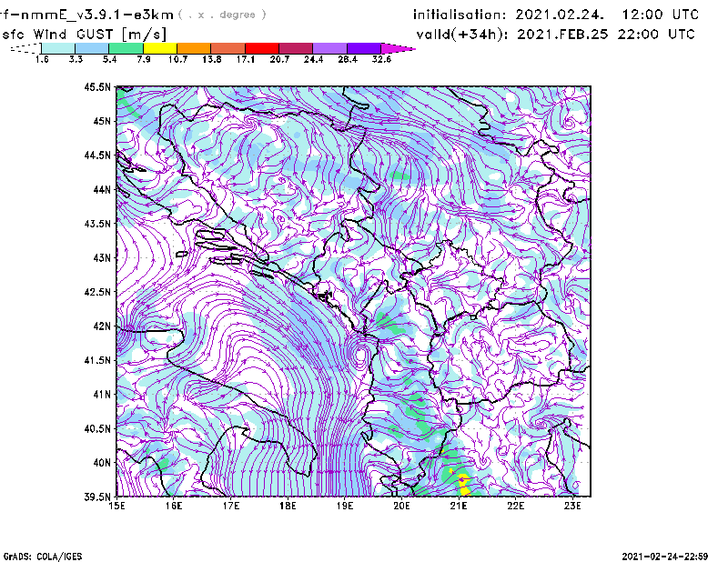Click the coral 13.8–17.1 legend swatch
Screen dimensions: 728x562
[228, 48]
